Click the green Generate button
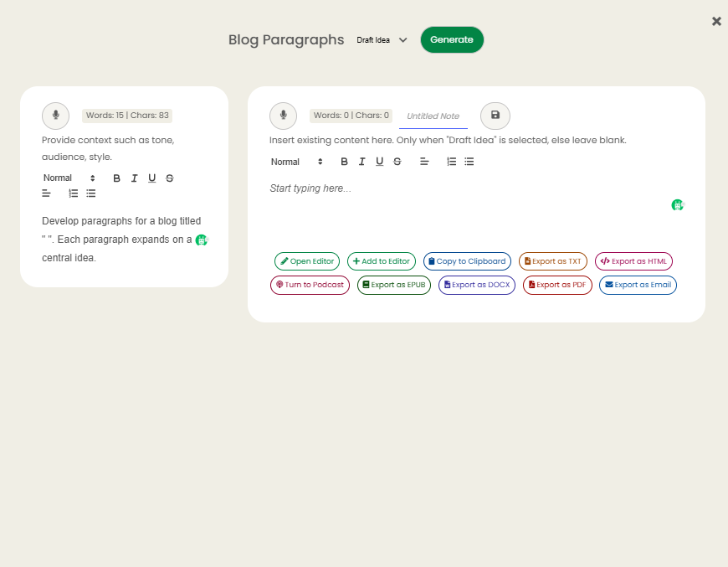Screen dimensions: 728x567 coord(452,40)
